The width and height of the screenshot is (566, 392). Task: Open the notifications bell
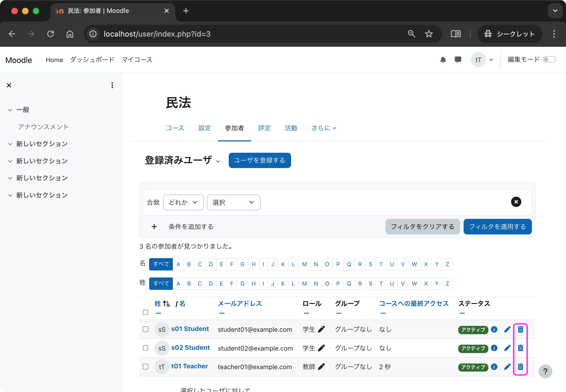click(x=443, y=60)
